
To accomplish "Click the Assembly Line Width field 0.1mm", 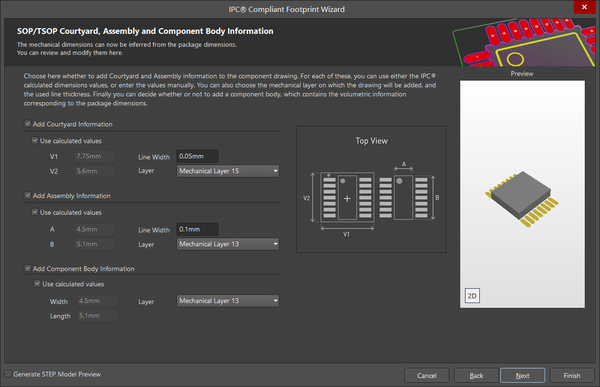I will 197,229.
